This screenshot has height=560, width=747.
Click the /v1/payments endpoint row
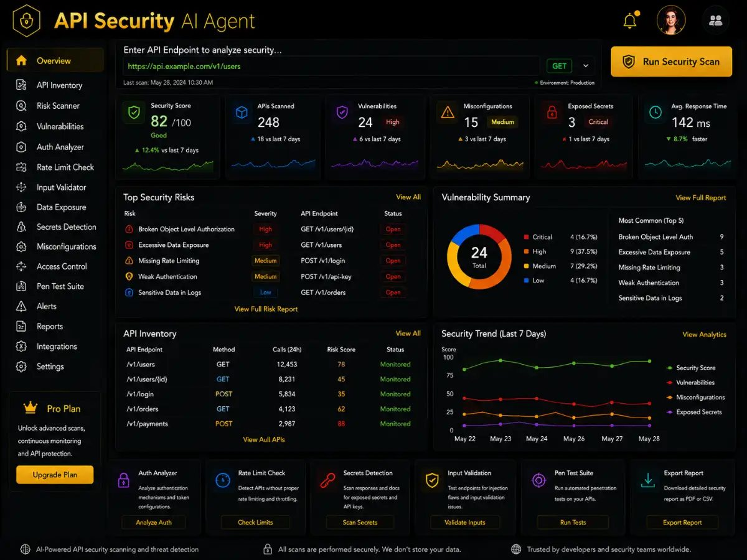pyautogui.click(x=271, y=424)
